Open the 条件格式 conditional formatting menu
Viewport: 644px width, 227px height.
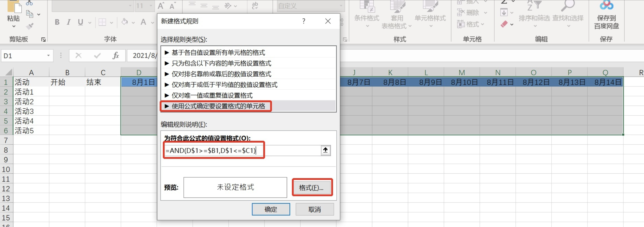[367, 14]
